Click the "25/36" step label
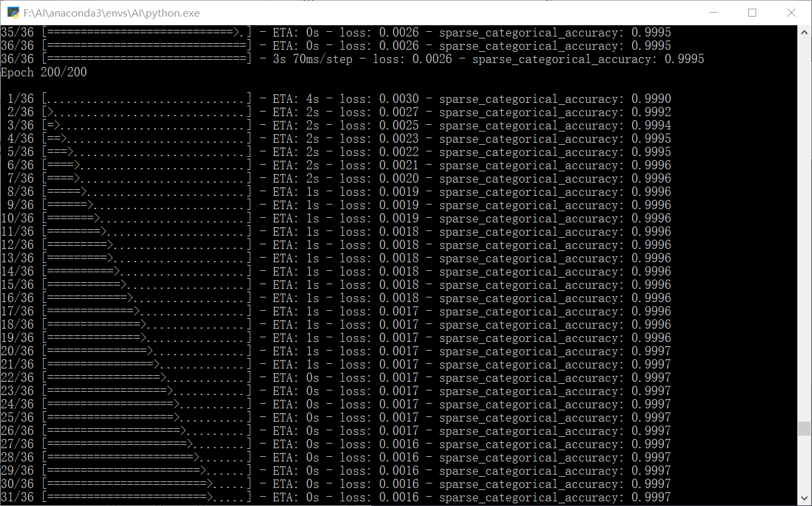The height and width of the screenshot is (506, 812). pyautogui.click(x=17, y=418)
